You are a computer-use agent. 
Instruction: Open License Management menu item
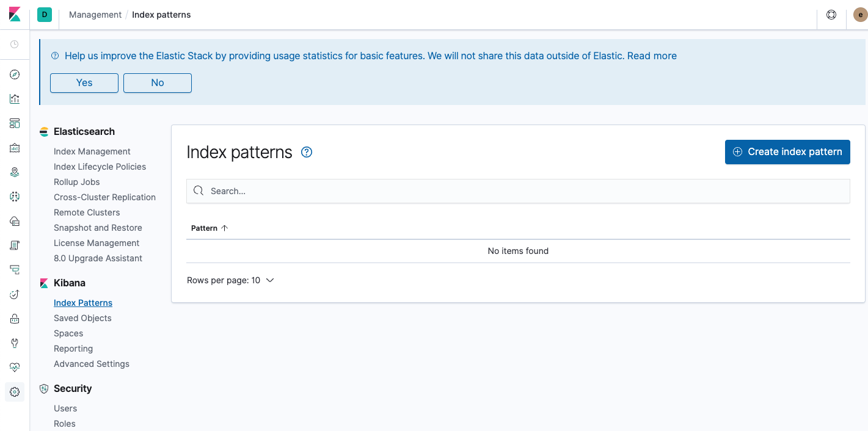click(x=97, y=243)
